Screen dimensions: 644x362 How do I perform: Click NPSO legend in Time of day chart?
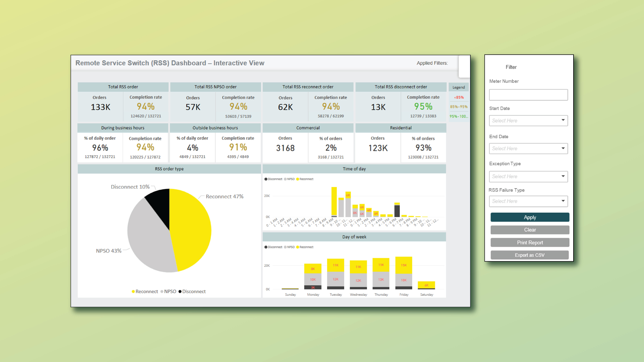click(289, 179)
